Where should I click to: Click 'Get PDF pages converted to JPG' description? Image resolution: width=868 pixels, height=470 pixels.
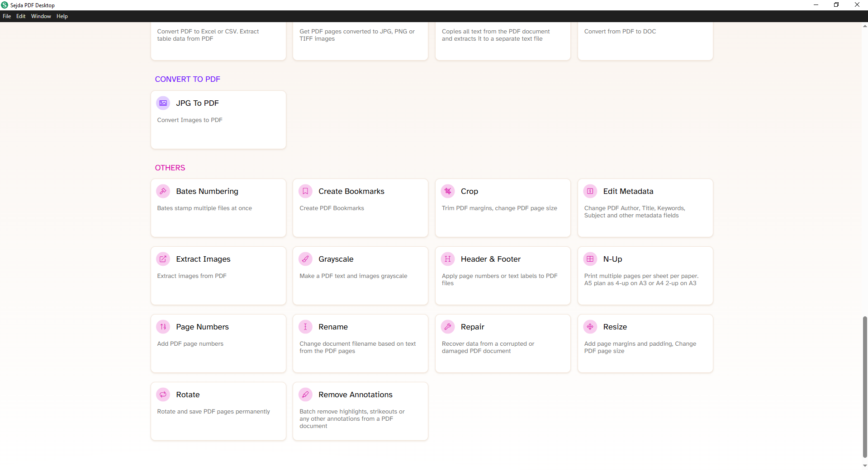click(357, 35)
